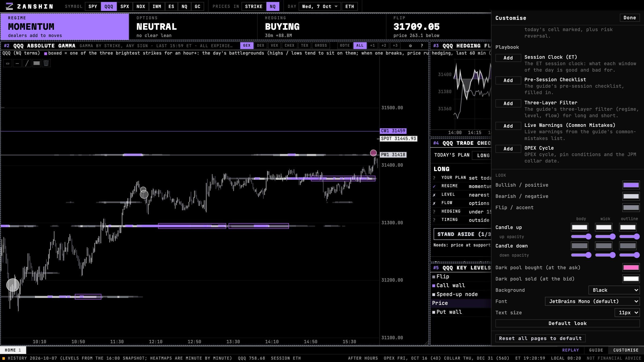Toggle the GEX metric button
The width and height of the screenshot is (644, 362).
(247, 46)
